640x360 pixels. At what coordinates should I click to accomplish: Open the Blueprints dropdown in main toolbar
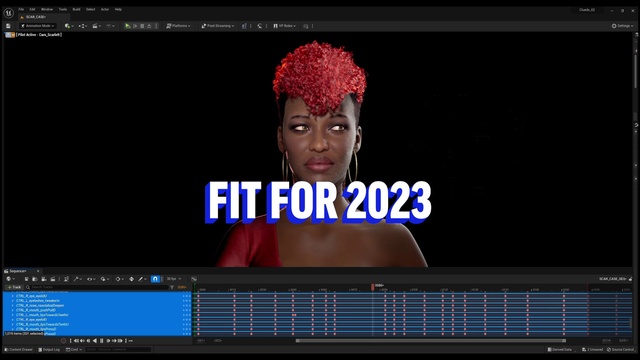[83, 26]
